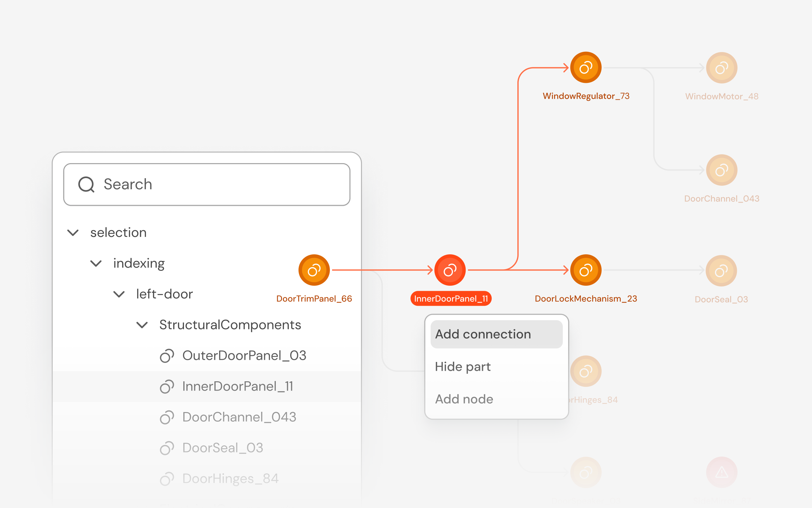
Task: Select the DoorTrimPanel_66 graph node
Action: pyautogui.click(x=314, y=270)
